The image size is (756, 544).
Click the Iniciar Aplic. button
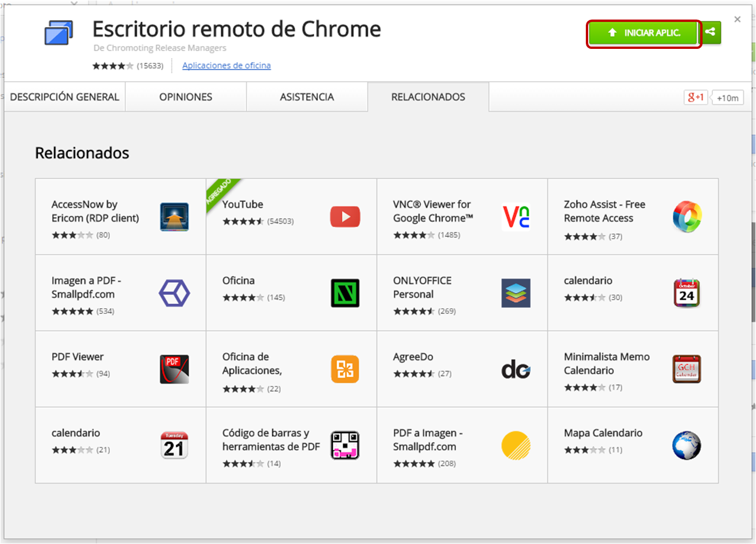pyautogui.click(x=644, y=33)
